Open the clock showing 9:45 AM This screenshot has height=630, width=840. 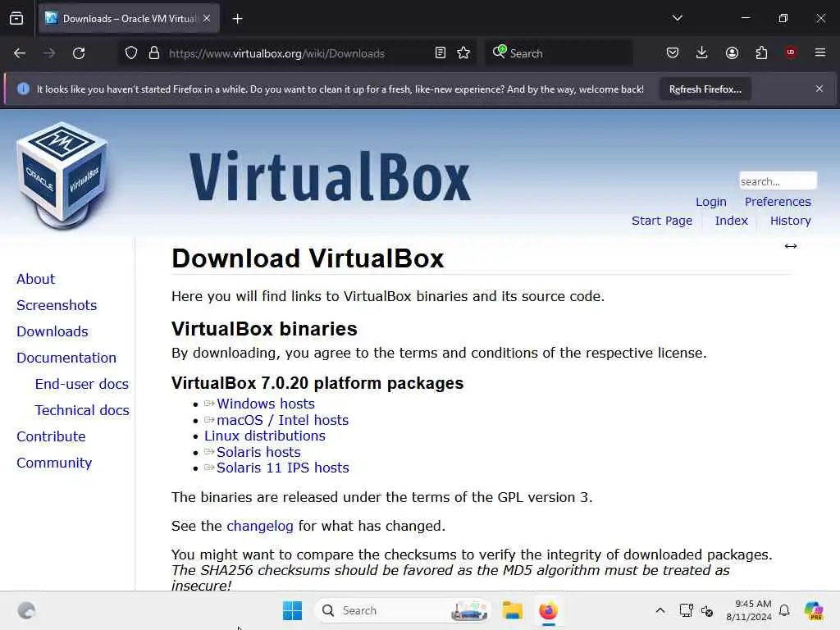[749, 610]
